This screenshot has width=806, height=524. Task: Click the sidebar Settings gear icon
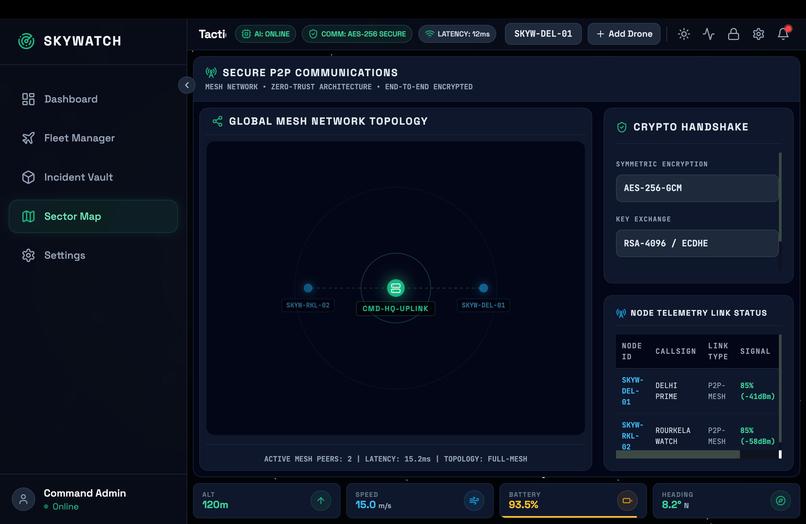point(28,256)
